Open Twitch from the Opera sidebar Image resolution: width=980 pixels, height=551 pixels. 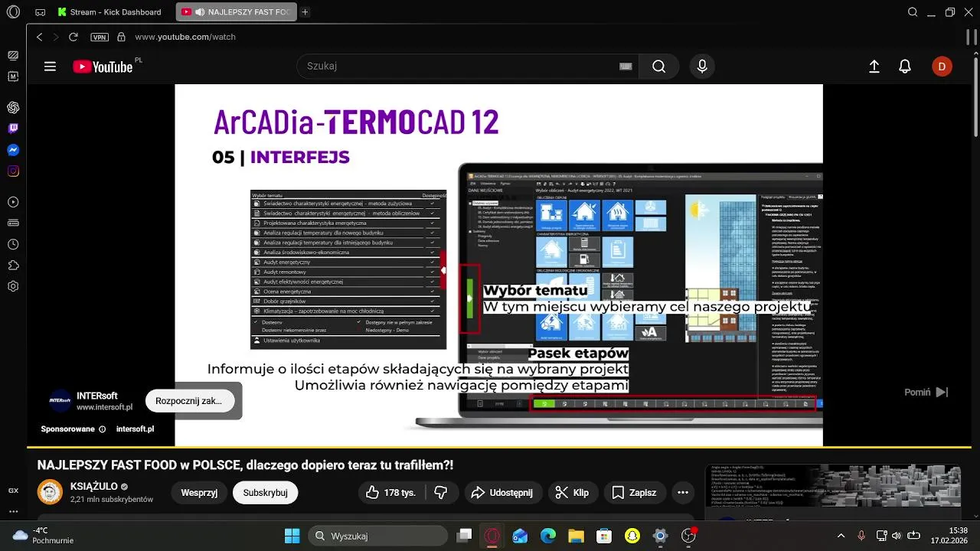(x=13, y=129)
